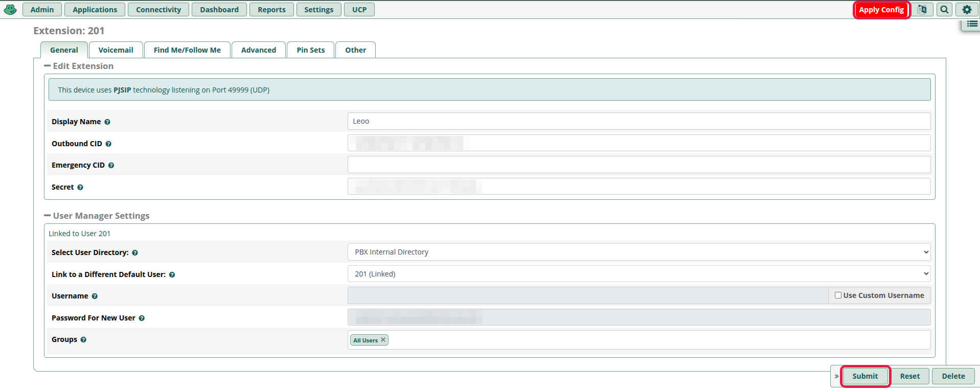Show help for Display Name
980x391 pixels.
coord(107,122)
